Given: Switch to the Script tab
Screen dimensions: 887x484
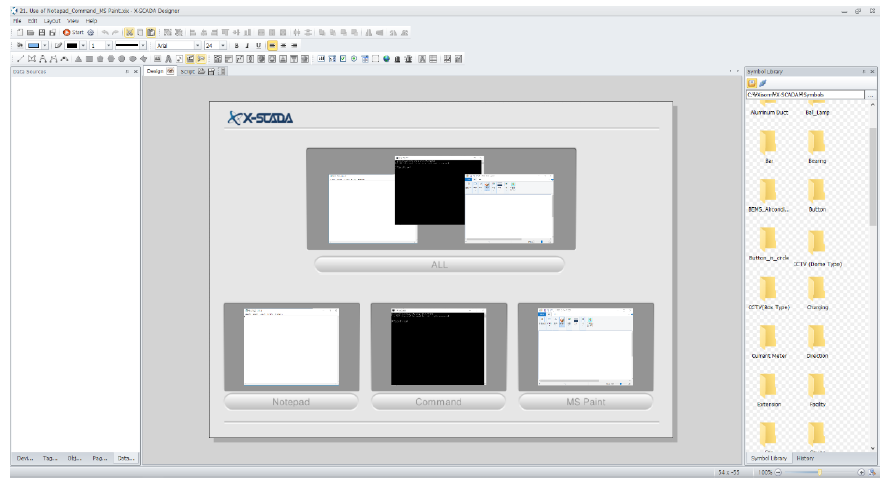Looking at the screenshot, I should tap(187, 72).
